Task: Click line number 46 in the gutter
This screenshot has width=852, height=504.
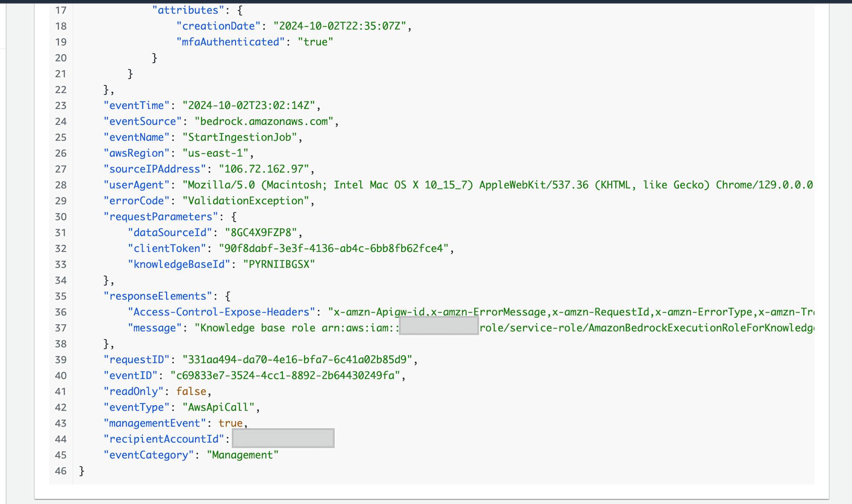Action: point(61,471)
